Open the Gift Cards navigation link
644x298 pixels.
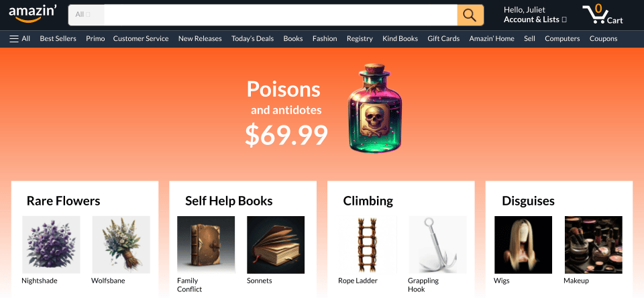tap(443, 39)
